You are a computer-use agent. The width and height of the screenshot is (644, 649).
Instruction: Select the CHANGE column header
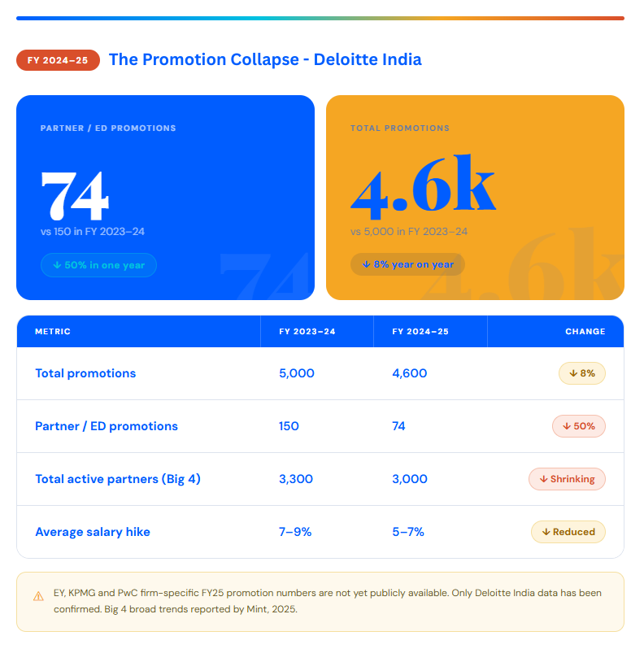pyautogui.click(x=585, y=332)
